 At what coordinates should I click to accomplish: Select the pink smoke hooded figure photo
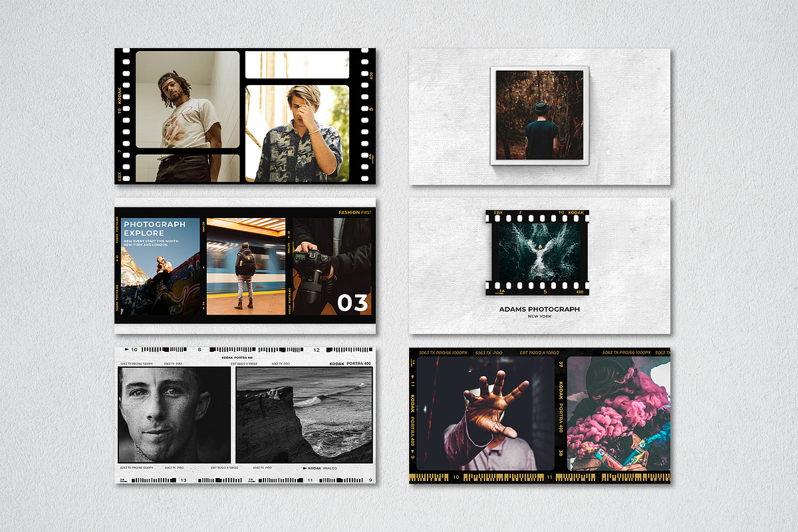click(618, 413)
